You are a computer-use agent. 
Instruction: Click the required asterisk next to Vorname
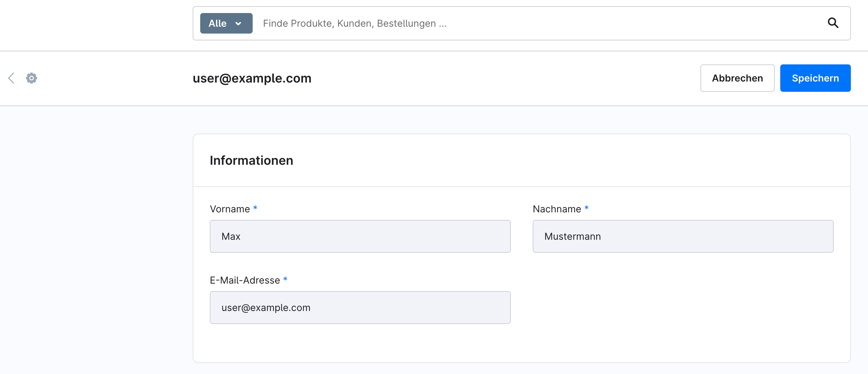tap(255, 208)
